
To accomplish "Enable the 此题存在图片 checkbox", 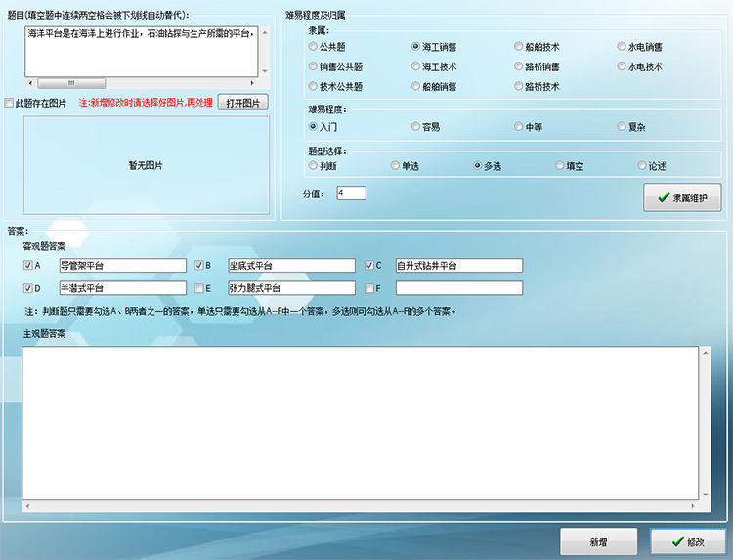I will (10, 103).
